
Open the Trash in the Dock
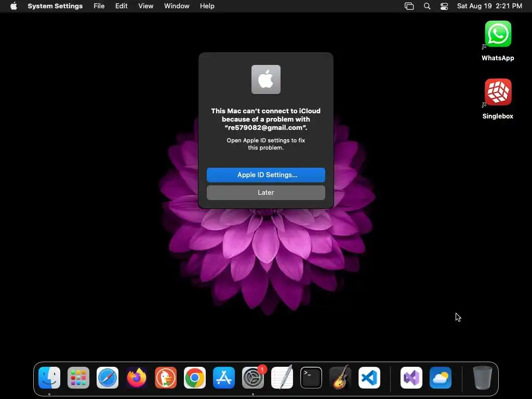point(483,378)
